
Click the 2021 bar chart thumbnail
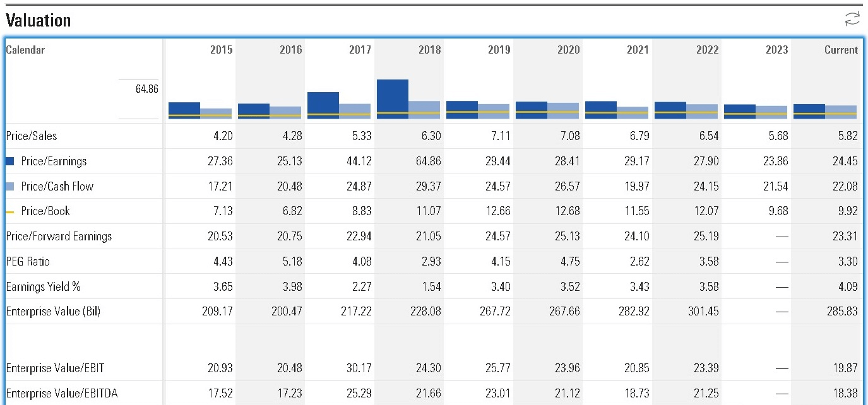tap(616, 110)
